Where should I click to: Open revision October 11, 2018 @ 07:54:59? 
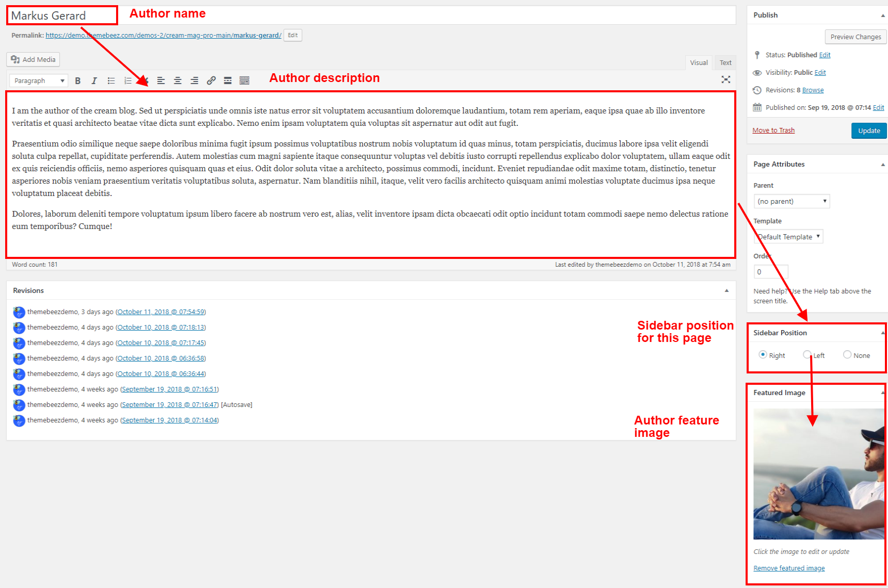tap(161, 312)
